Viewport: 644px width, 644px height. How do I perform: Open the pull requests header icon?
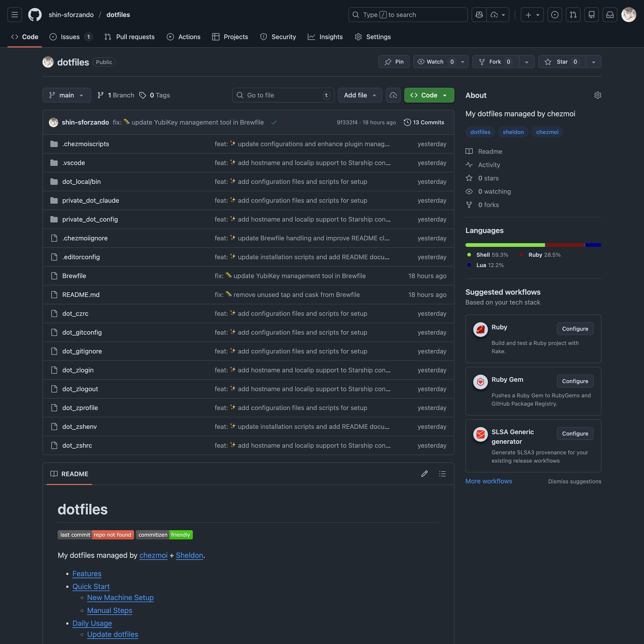(x=573, y=15)
